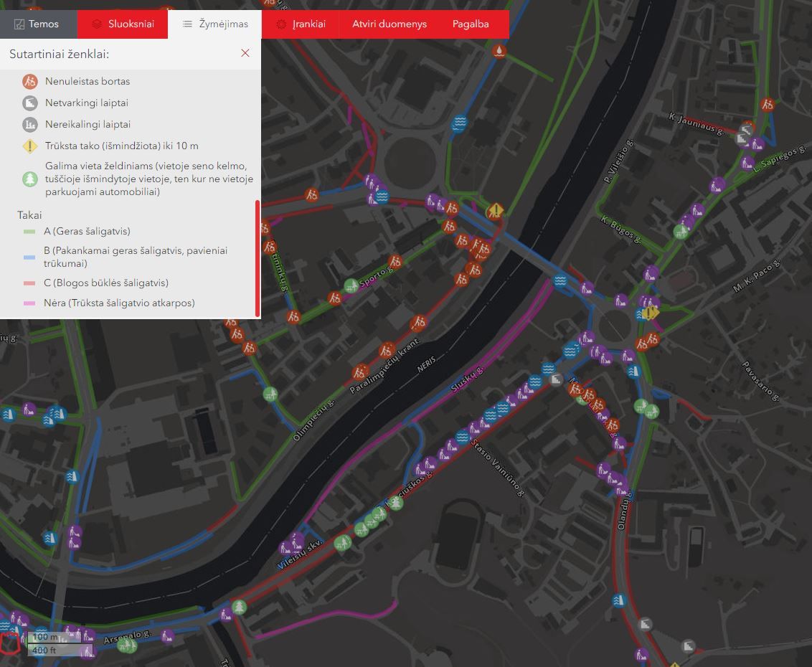Click the orange water drop marker on map
Screen dimensions: 812x667
(500, 51)
